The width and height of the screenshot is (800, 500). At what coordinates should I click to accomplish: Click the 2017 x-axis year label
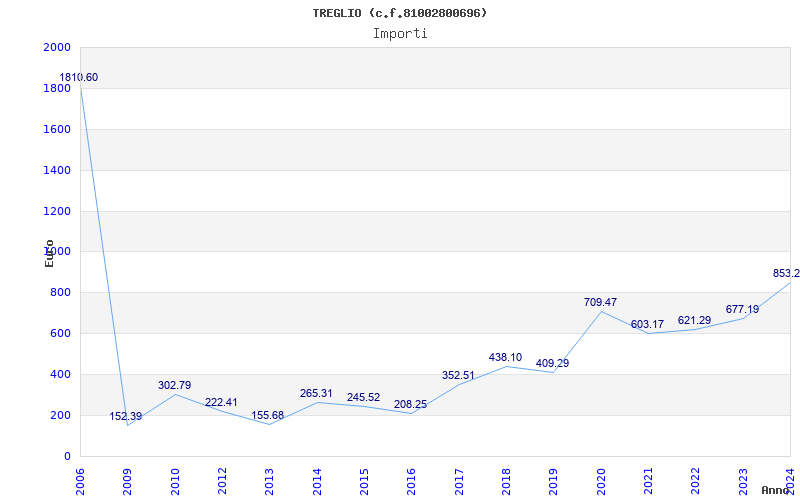tap(459, 481)
